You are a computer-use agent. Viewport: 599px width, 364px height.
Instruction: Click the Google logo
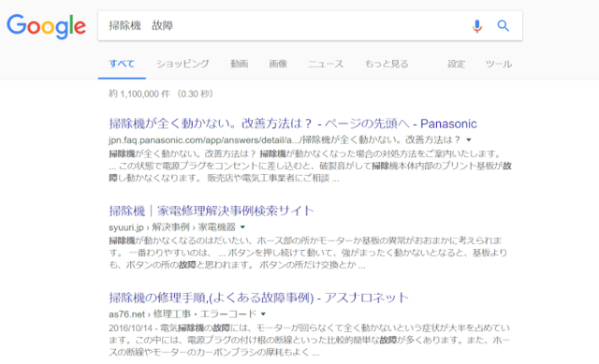pyautogui.click(x=46, y=26)
